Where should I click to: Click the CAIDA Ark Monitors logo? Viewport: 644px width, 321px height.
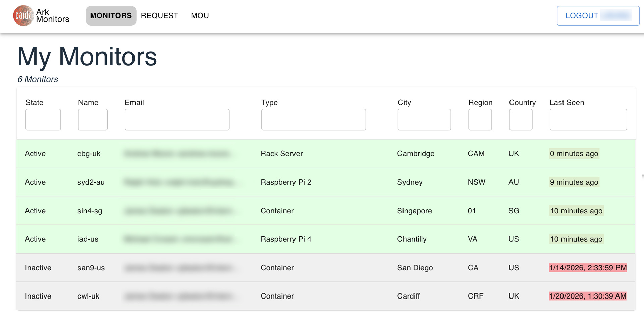point(41,16)
